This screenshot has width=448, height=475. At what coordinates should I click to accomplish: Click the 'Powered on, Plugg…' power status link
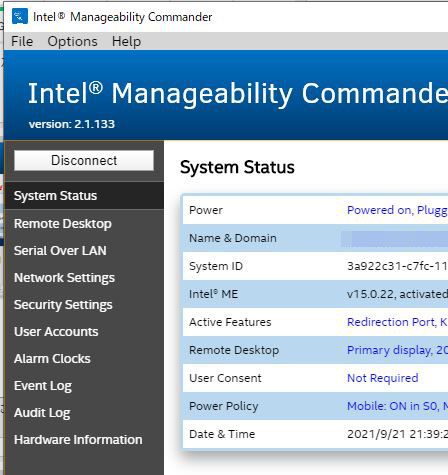(x=397, y=210)
